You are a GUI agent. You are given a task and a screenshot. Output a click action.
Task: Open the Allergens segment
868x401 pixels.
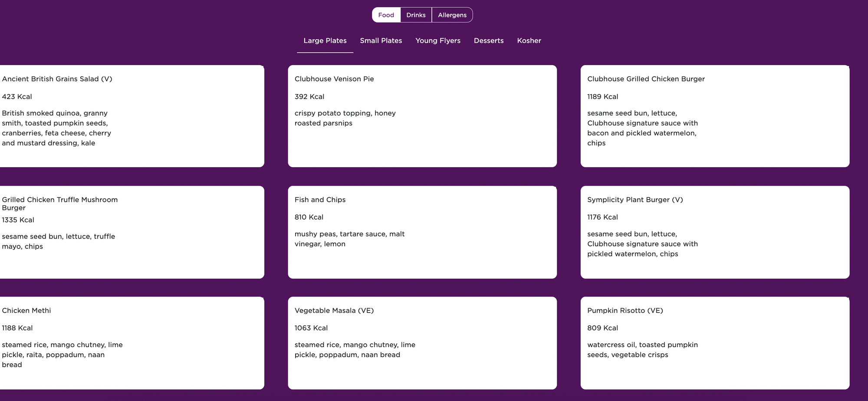coord(452,15)
